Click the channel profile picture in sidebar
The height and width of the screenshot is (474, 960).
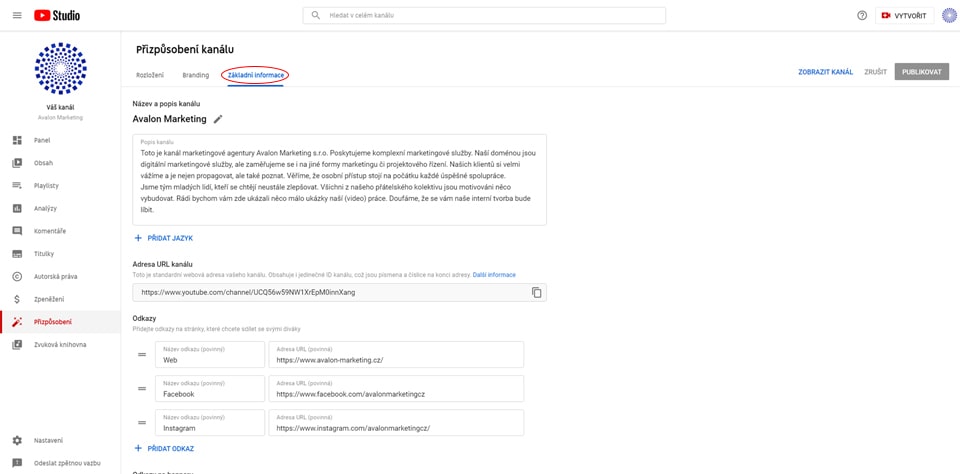point(61,68)
